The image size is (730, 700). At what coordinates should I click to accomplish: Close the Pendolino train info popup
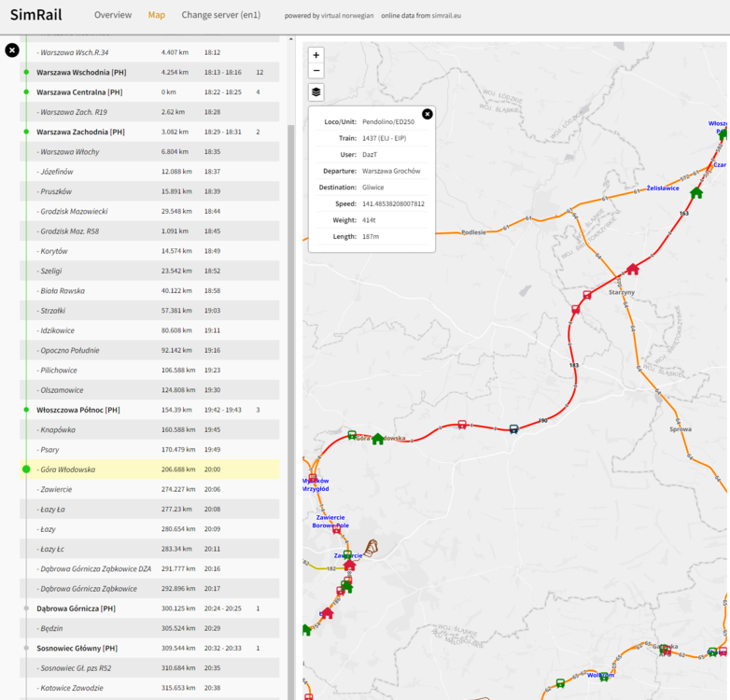428,114
